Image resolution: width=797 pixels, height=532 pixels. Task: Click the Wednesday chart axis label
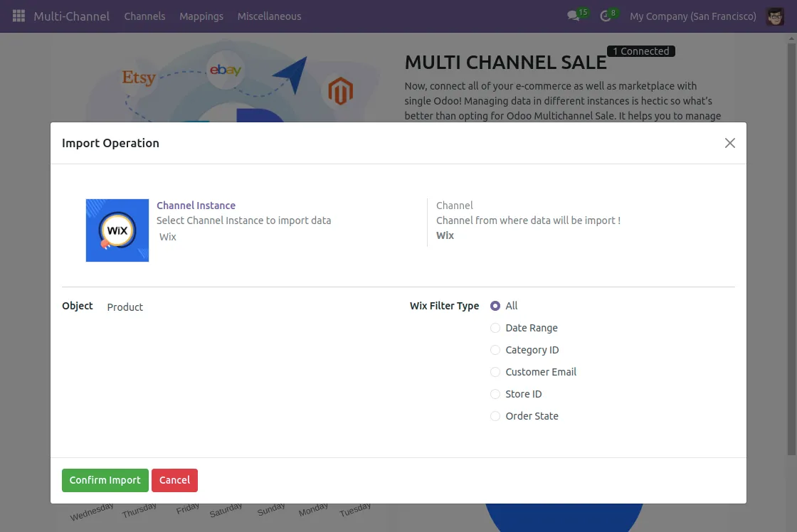pyautogui.click(x=92, y=511)
